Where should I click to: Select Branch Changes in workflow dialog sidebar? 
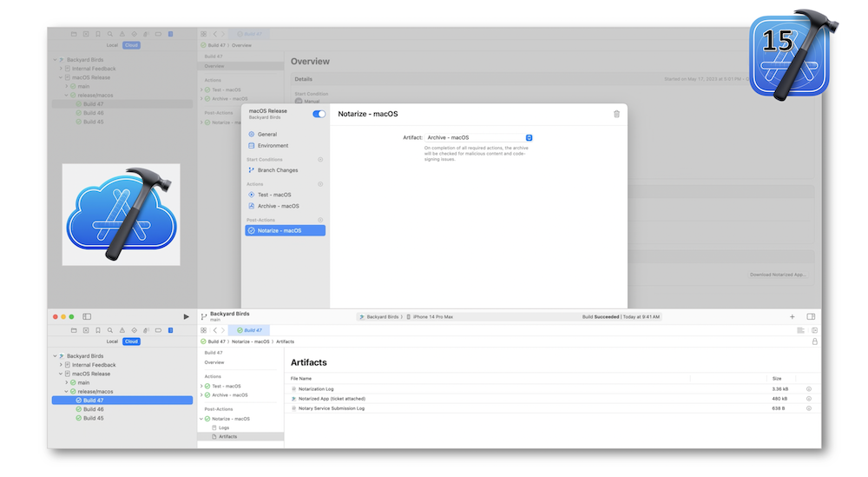[x=278, y=170]
